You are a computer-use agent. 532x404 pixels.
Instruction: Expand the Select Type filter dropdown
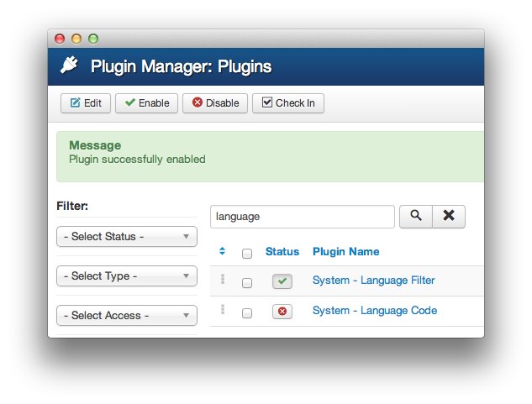coord(127,276)
